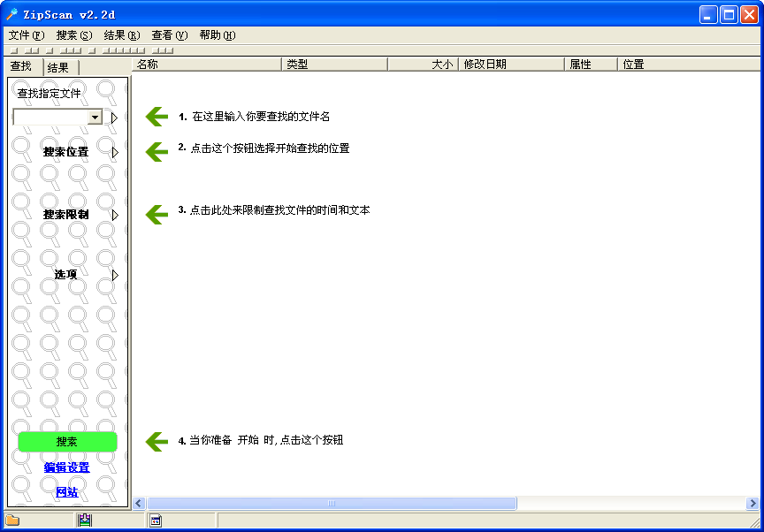The width and height of the screenshot is (764, 532).
Task: Switch to the 结果 tab
Action: pos(58,67)
